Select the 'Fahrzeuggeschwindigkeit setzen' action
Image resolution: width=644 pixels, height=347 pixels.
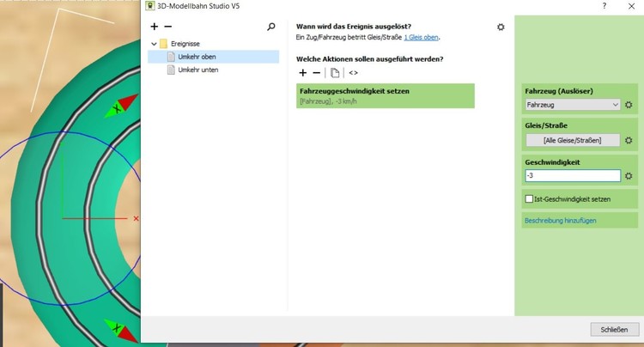point(386,96)
